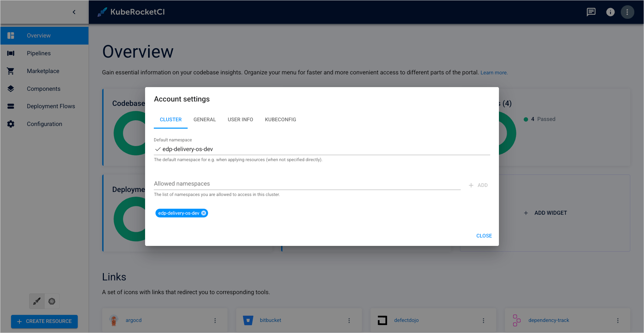Screen dimensions: 644x333
Task: Click the Overview dashboard icon in the sidebar
Action: (11, 36)
